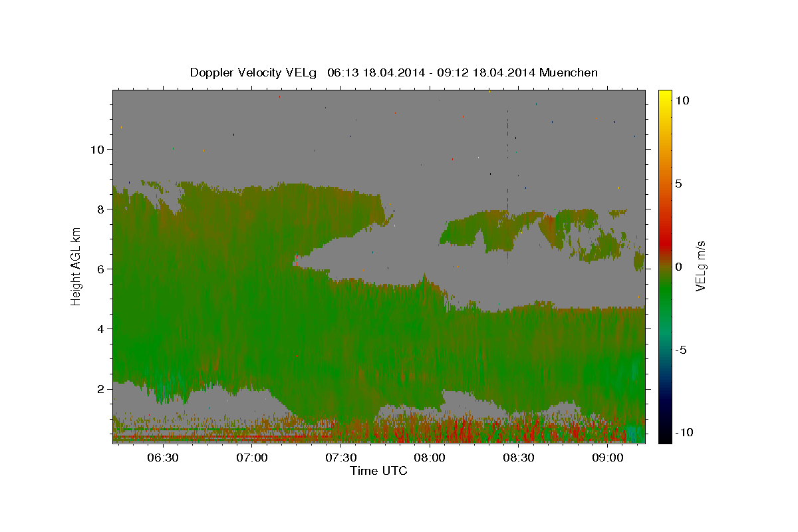The image size is (798, 532).
Task: Click the 09:00 time tick label
Action: [608, 458]
